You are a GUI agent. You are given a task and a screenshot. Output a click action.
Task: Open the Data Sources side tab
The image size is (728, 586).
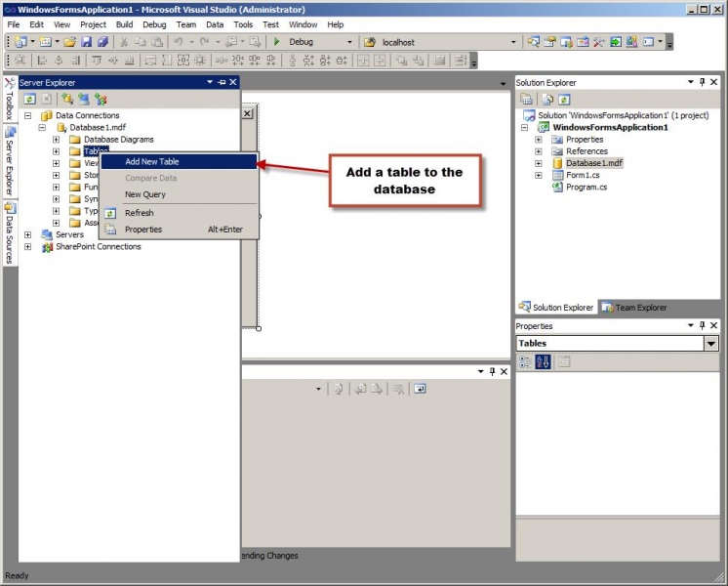coord(10,233)
